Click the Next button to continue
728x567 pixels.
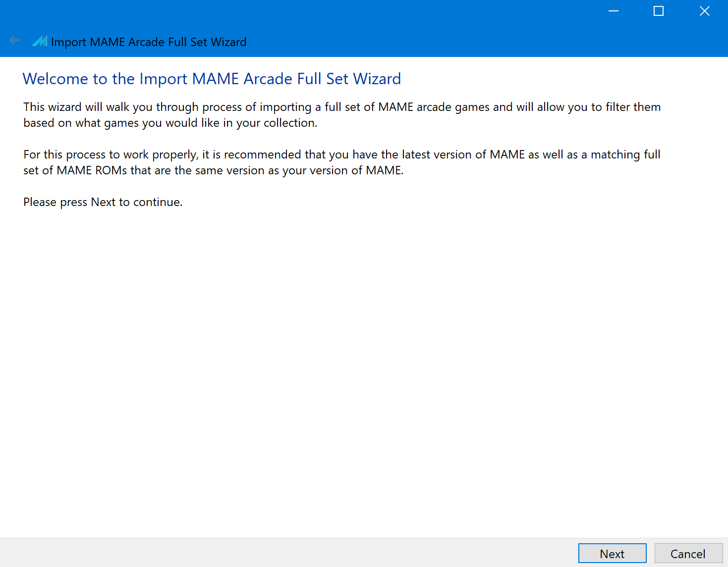coord(612,553)
